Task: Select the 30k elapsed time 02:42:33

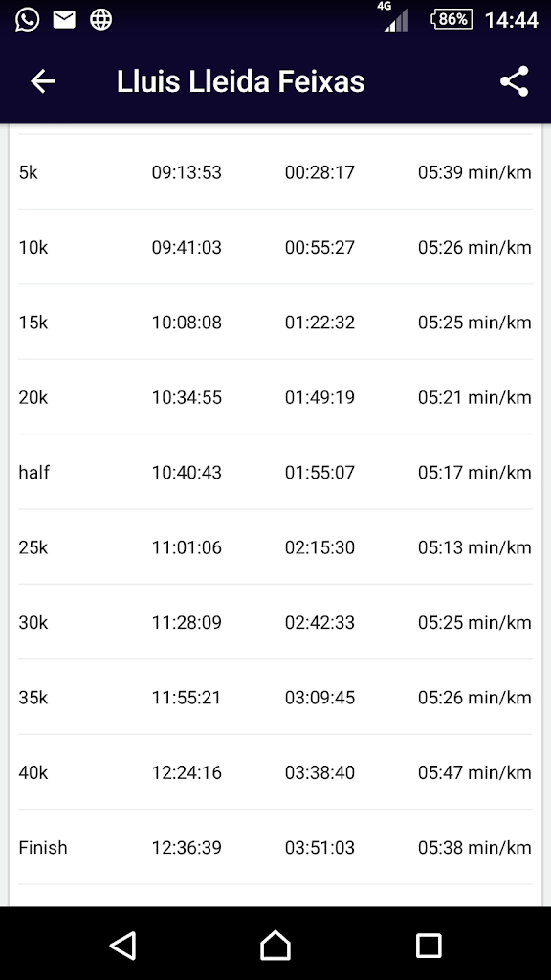Action: [x=320, y=622]
